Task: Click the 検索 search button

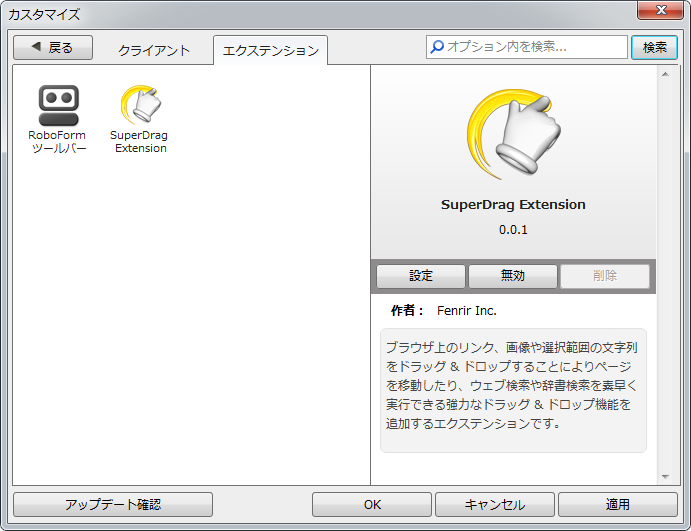Action: (654, 47)
